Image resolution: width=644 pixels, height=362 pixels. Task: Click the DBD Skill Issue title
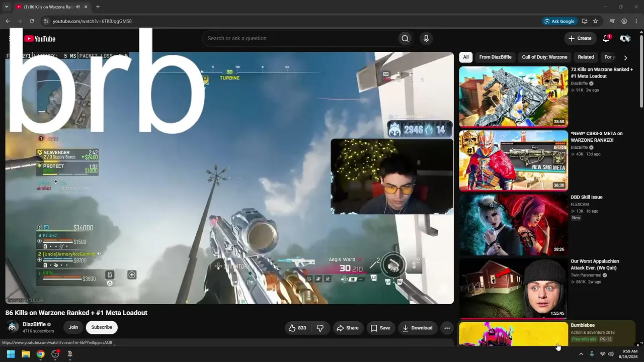[587, 198]
